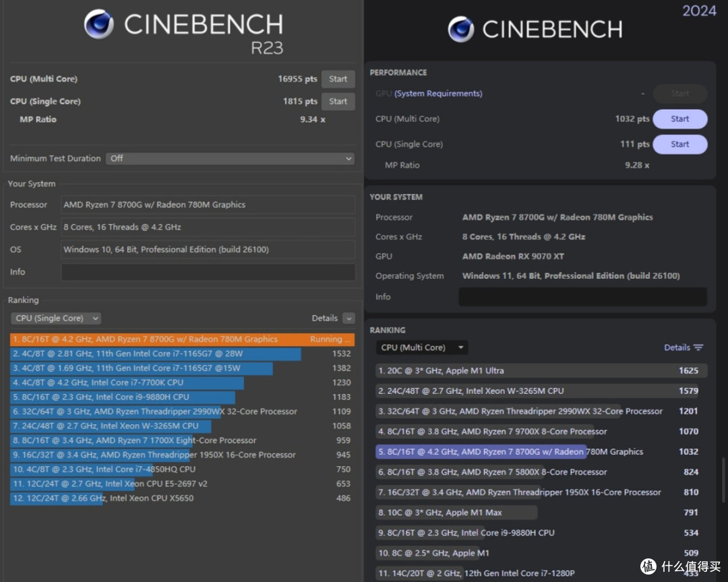Screen dimensions: 728x582
Task: Select the Ryzen 7 5800X ranking row
Action: (x=541, y=472)
